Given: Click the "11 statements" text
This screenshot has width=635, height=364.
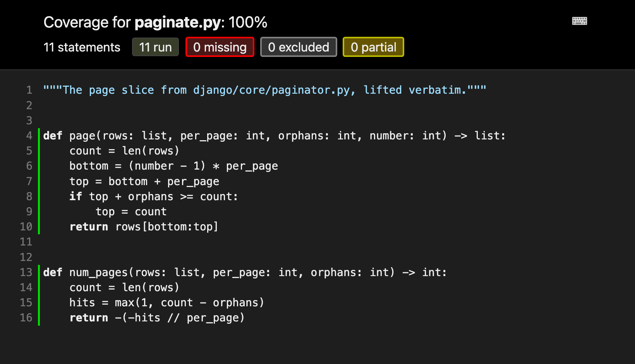Looking at the screenshot, I should click(82, 47).
